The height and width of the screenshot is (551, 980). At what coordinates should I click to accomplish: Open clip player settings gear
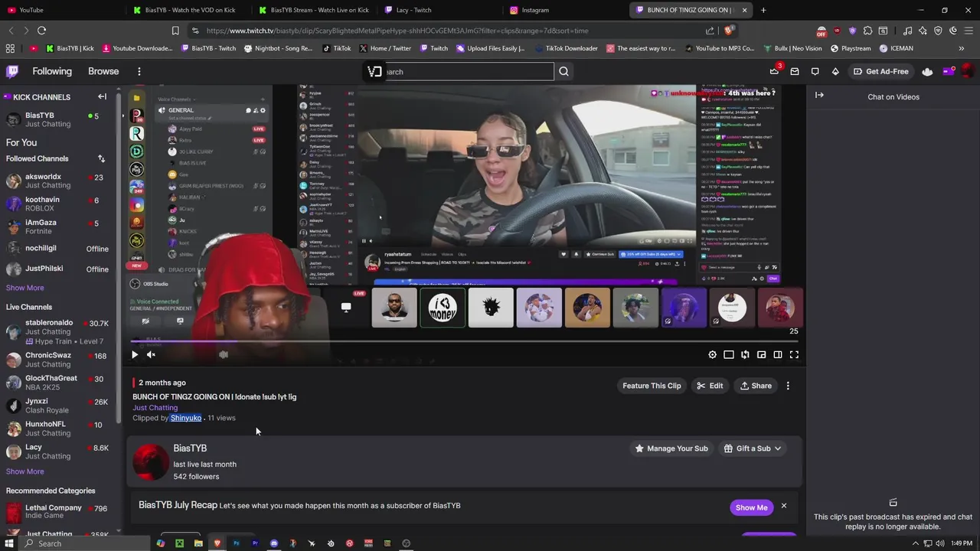point(712,354)
